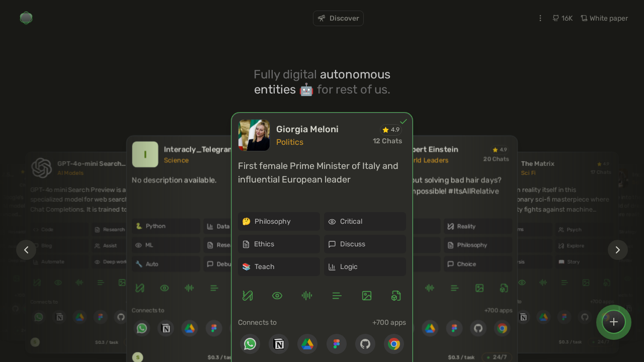Select the Figma connector icon
Image resolution: width=644 pixels, height=362 pixels.
pyautogui.click(x=336, y=344)
